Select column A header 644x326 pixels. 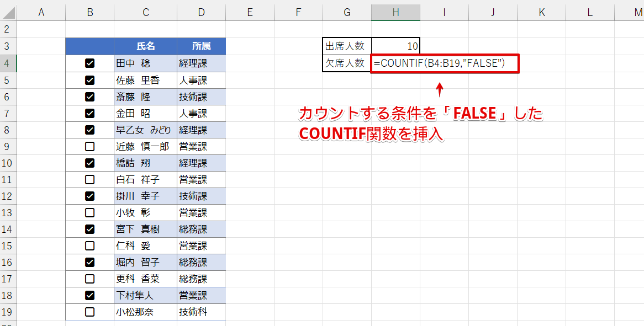point(41,13)
